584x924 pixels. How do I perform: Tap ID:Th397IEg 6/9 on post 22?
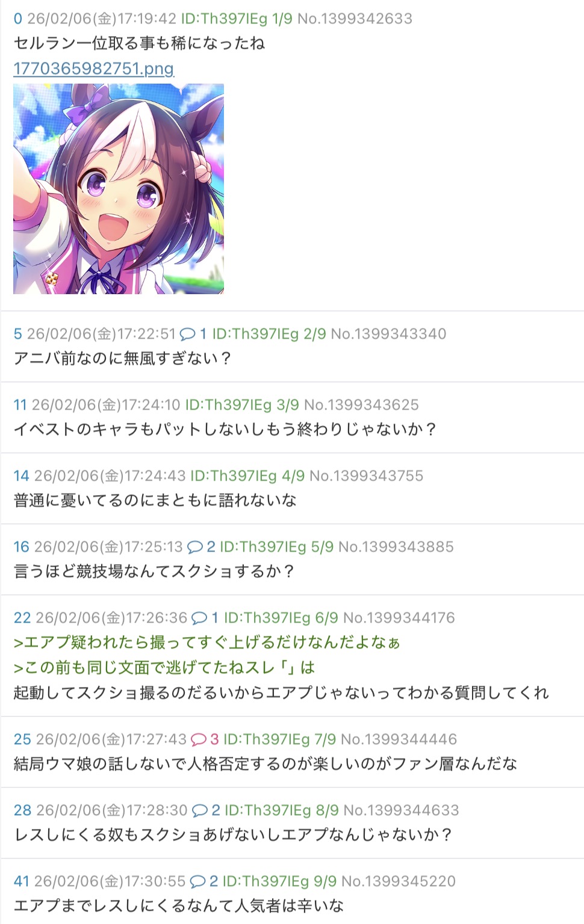click(x=281, y=618)
